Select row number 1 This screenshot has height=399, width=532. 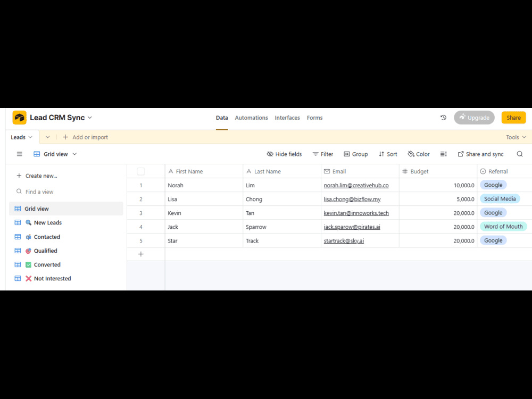tap(141, 185)
